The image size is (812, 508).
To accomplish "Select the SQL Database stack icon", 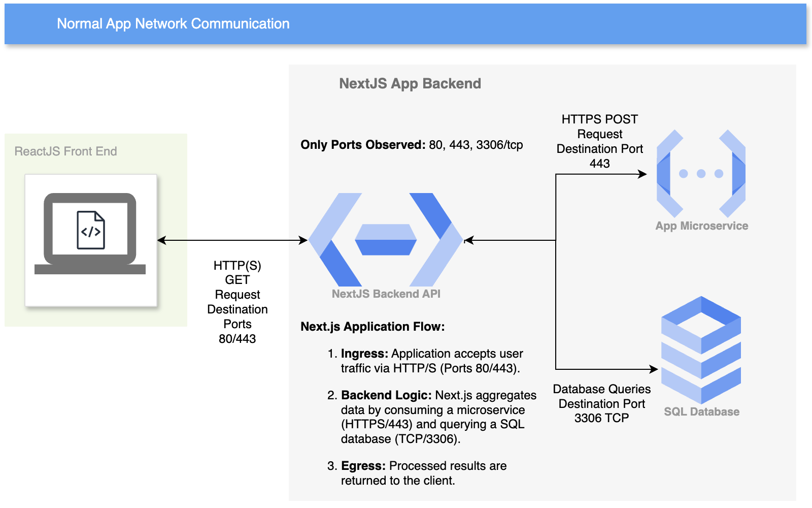I will (701, 350).
